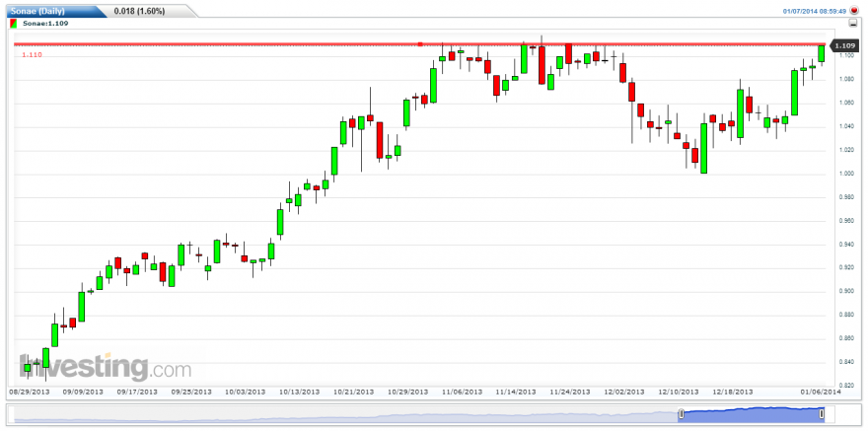Click the 09/25/2013 date axis label
868x431 pixels.
(x=191, y=392)
